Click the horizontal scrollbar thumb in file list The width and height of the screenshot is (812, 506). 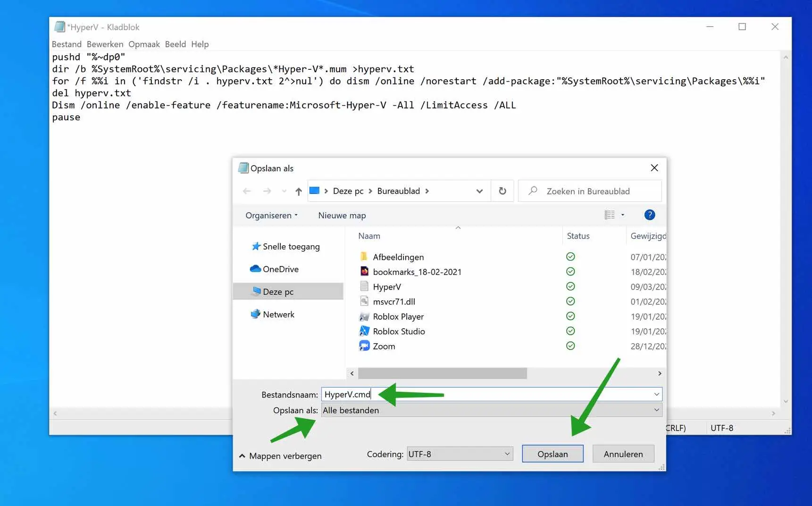click(442, 373)
